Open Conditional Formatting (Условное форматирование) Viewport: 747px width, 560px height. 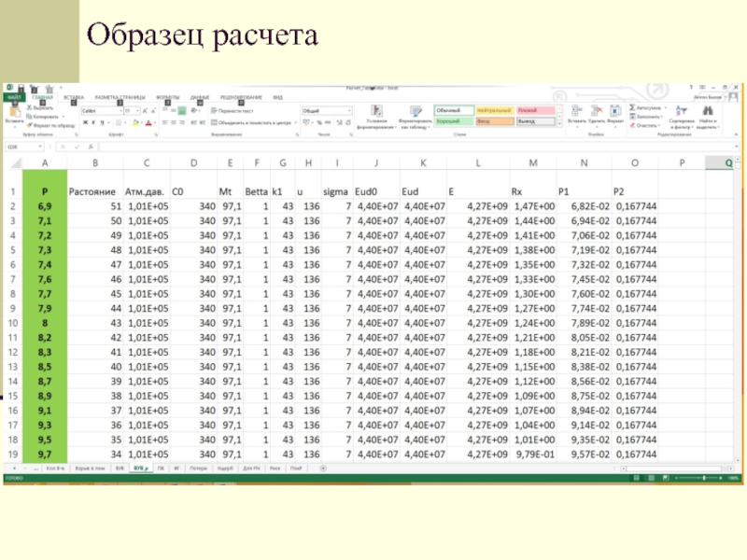[376, 118]
